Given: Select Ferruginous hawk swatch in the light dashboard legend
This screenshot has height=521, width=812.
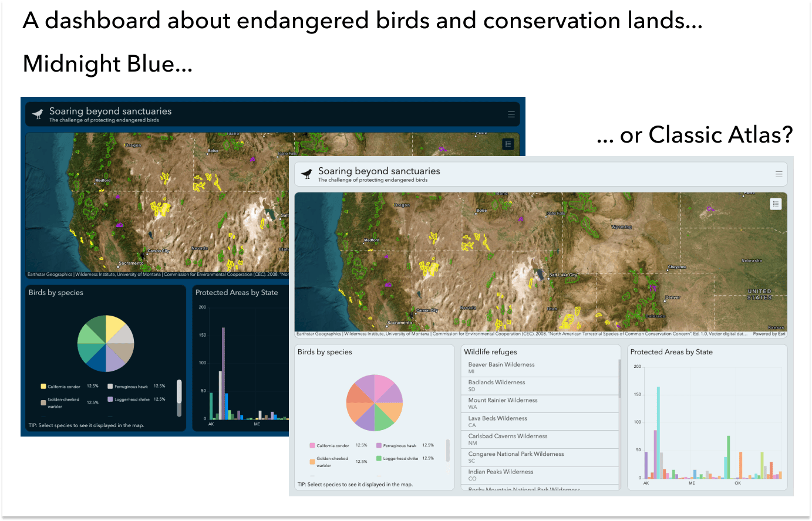Looking at the screenshot, I should tap(379, 446).
